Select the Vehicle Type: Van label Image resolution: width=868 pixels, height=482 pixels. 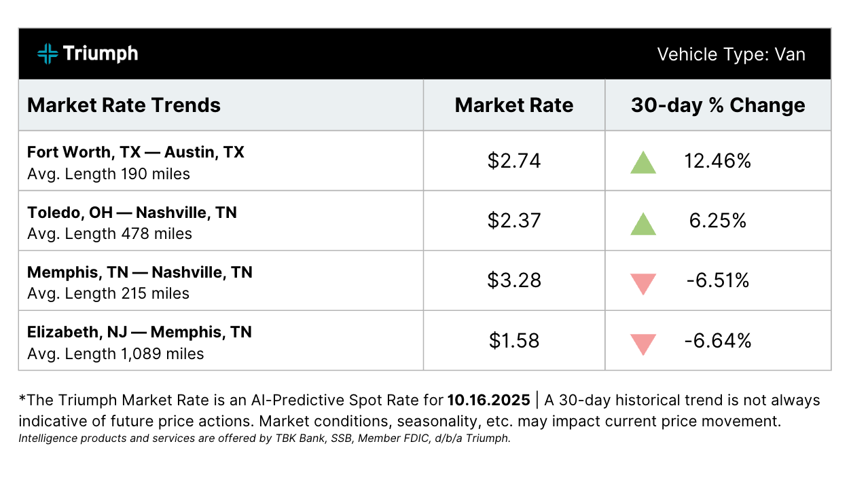click(x=731, y=54)
